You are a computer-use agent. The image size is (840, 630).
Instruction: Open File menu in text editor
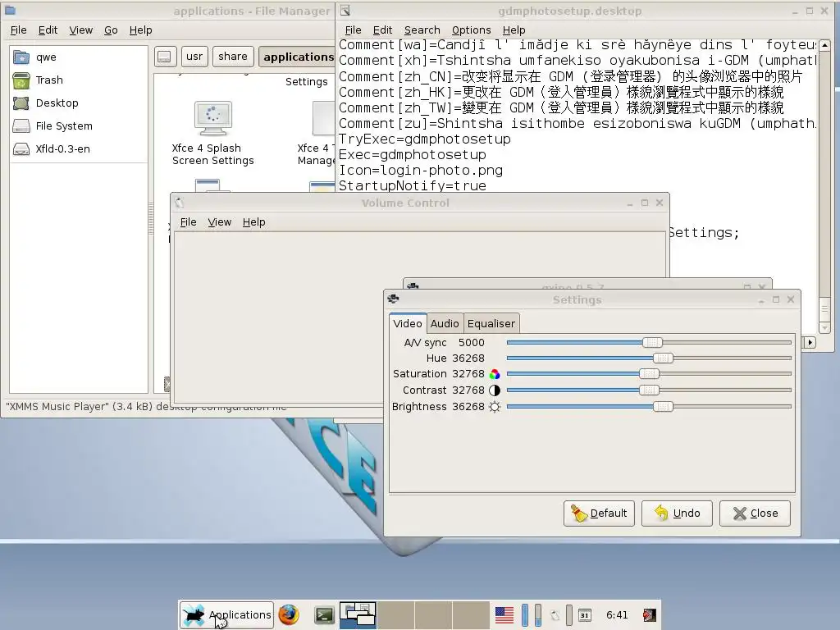coord(353,30)
